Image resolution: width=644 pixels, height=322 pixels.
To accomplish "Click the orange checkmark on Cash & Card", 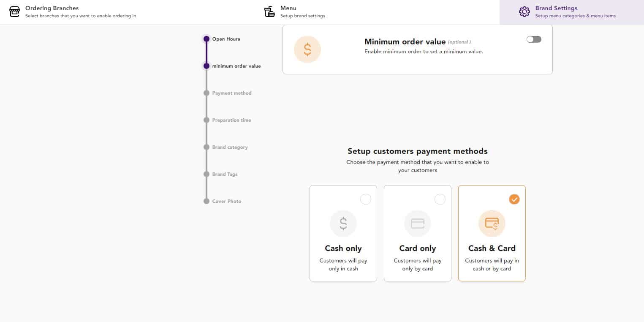I will coord(514,199).
